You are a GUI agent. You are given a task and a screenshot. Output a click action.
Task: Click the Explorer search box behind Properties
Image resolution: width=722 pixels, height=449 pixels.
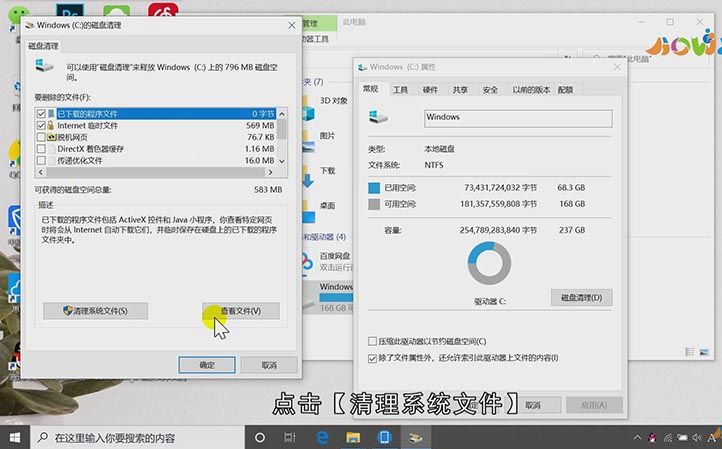tap(647, 59)
